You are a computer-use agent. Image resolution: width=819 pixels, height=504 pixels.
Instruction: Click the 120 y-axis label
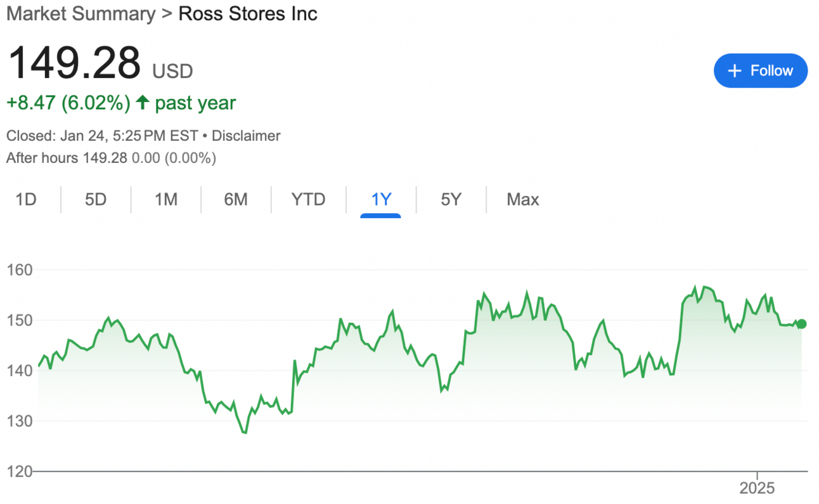tap(20, 471)
